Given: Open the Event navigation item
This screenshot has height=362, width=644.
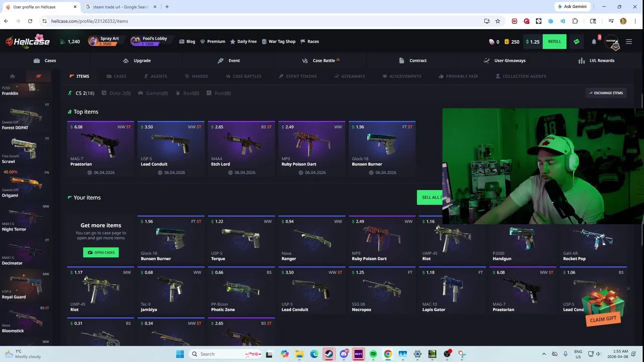Looking at the screenshot, I should pyautogui.click(x=229, y=60).
